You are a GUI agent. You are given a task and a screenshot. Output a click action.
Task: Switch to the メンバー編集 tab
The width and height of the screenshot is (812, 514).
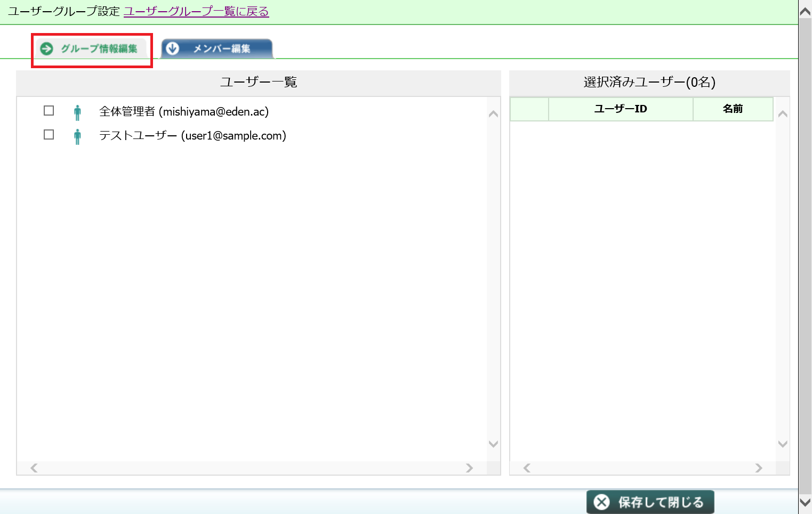(217, 49)
